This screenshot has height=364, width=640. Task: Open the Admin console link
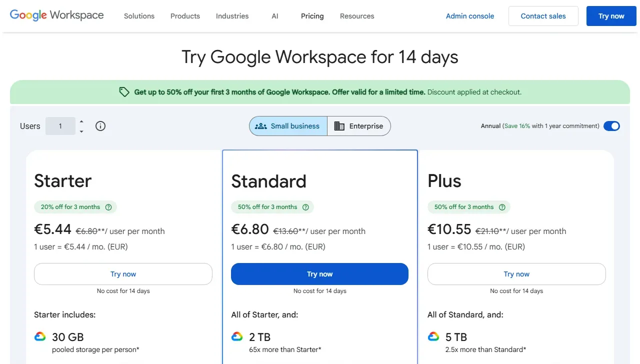[470, 16]
